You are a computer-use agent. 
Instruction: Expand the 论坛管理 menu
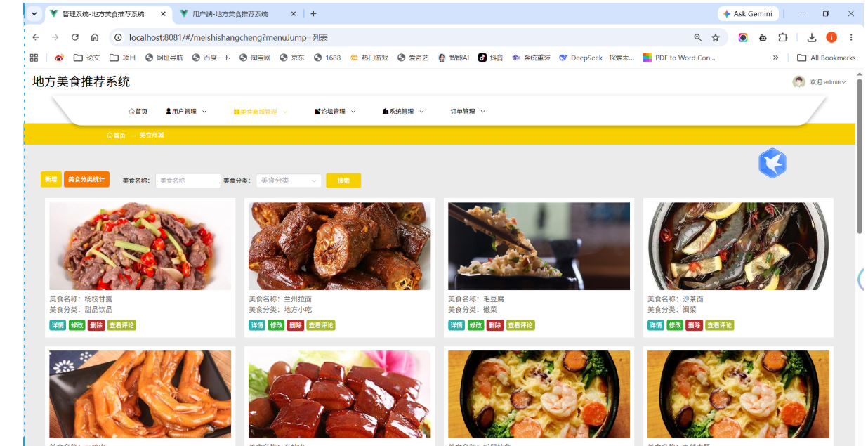tap(336, 112)
